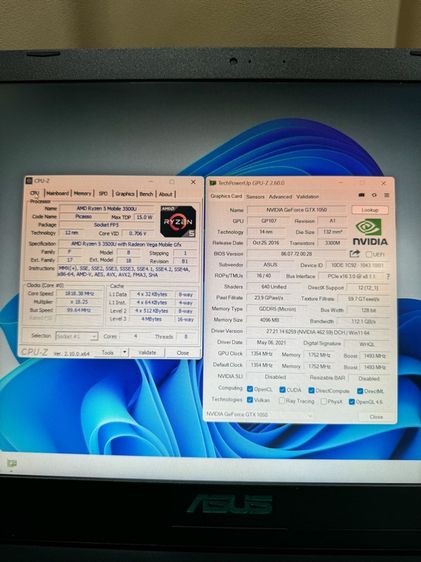Viewport: 421px width, 562px height.
Task: Select the Graphics Card tab in GPU-Z
Action: [x=226, y=196]
